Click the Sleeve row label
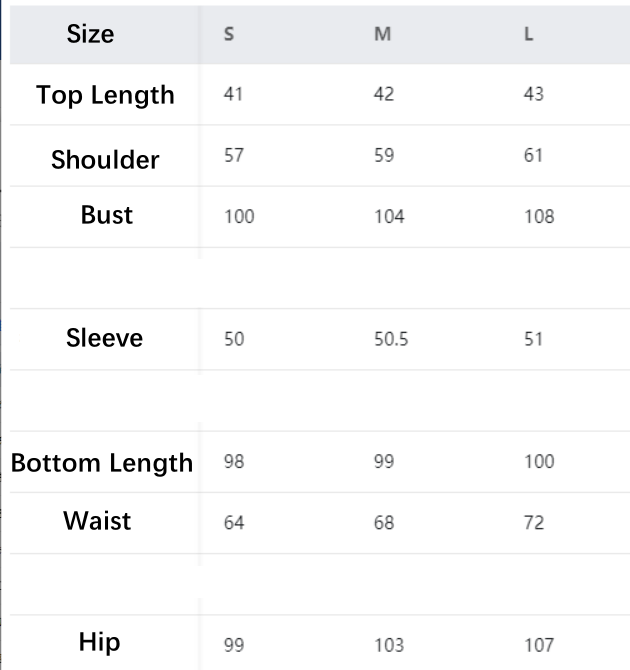The width and height of the screenshot is (630, 670). (105, 338)
